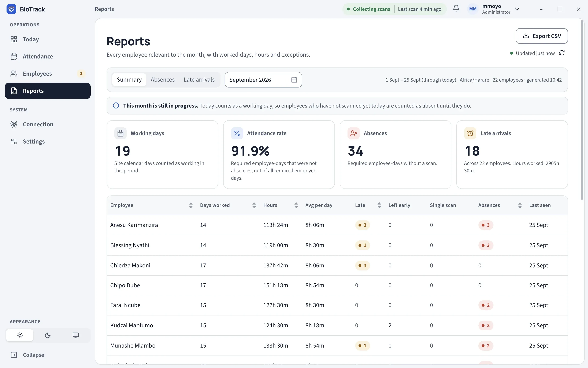Image resolution: width=588 pixels, height=368 pixels.
Task: Click the Attendance rate percent icon
Action: click(237, 133)
